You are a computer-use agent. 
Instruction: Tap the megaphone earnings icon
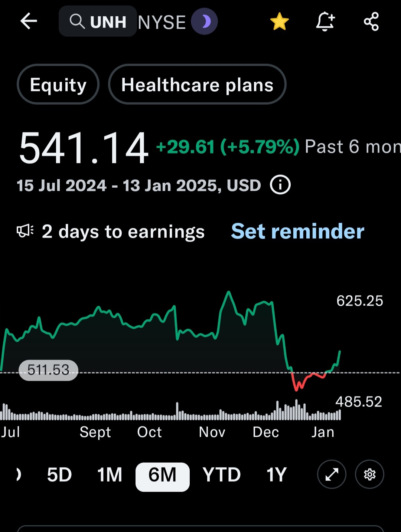[x=25, y=231]
